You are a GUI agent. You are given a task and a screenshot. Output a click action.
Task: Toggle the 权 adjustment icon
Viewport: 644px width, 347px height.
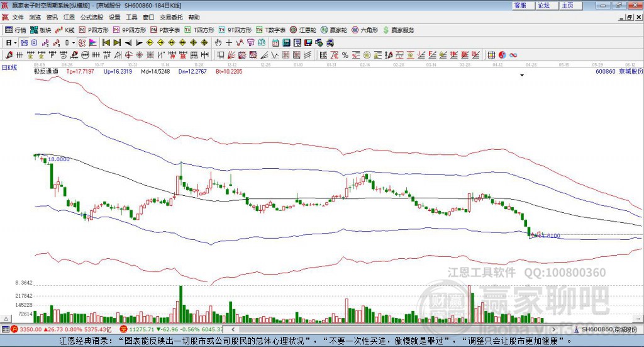click(82, 43)
